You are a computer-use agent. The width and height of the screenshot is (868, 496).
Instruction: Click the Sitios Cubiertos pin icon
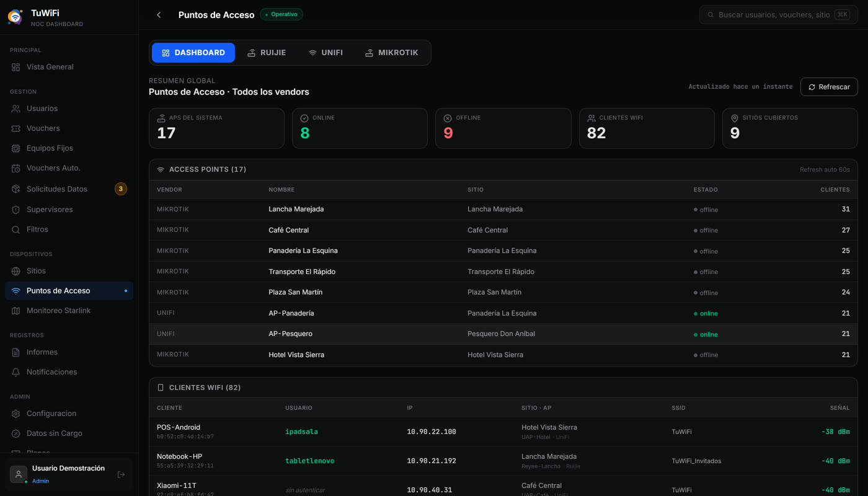735,118
